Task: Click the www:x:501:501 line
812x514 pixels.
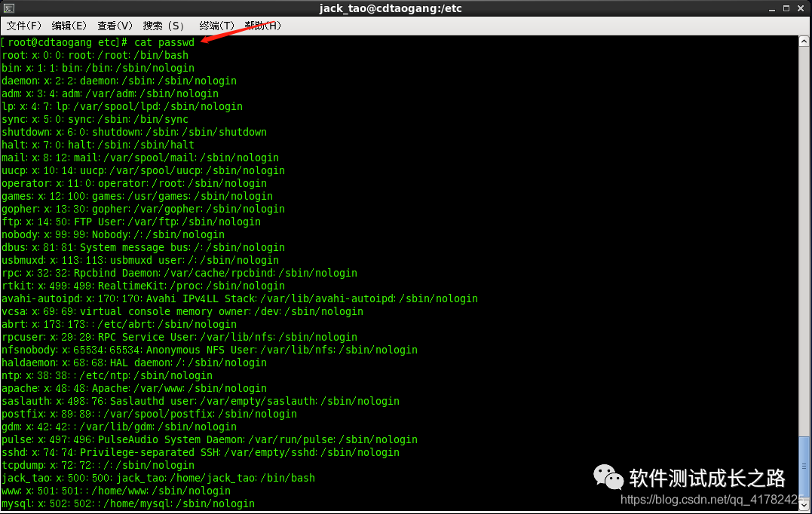Action: tap(117, 491)
